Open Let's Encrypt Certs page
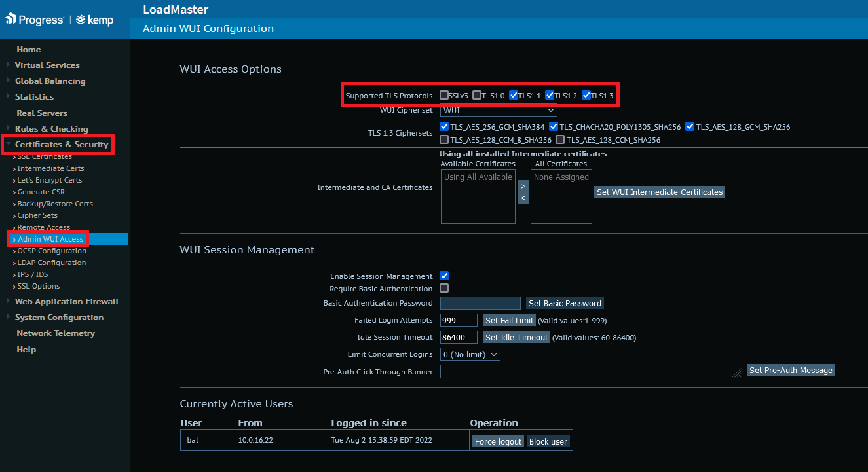This screenshot has height=472, width=868. click(50, 180)
